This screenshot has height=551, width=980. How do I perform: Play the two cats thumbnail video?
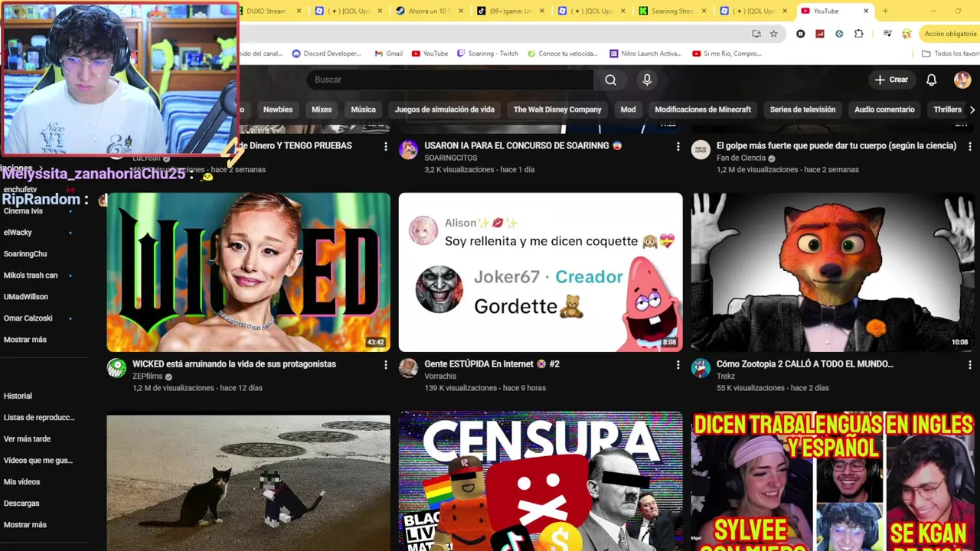coord(248,481)
